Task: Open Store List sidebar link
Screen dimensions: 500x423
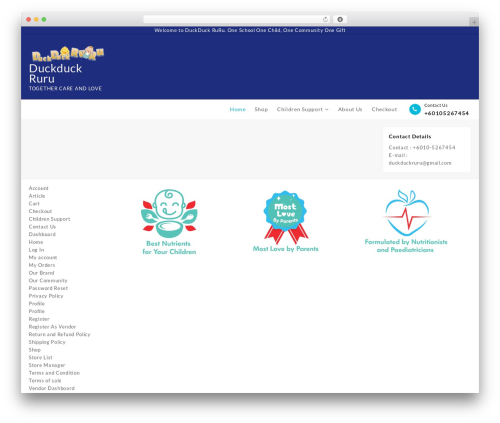Action: click(x=40, y=357)
